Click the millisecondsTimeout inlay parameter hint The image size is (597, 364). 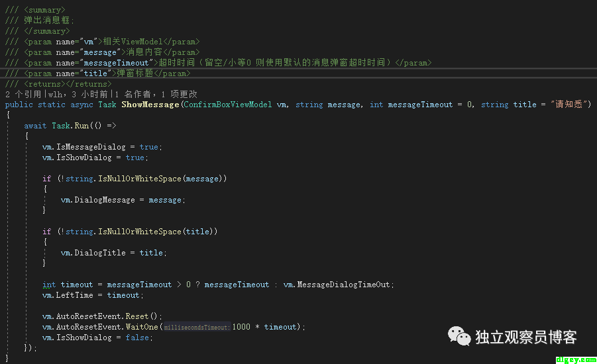(x=197, y=327)
